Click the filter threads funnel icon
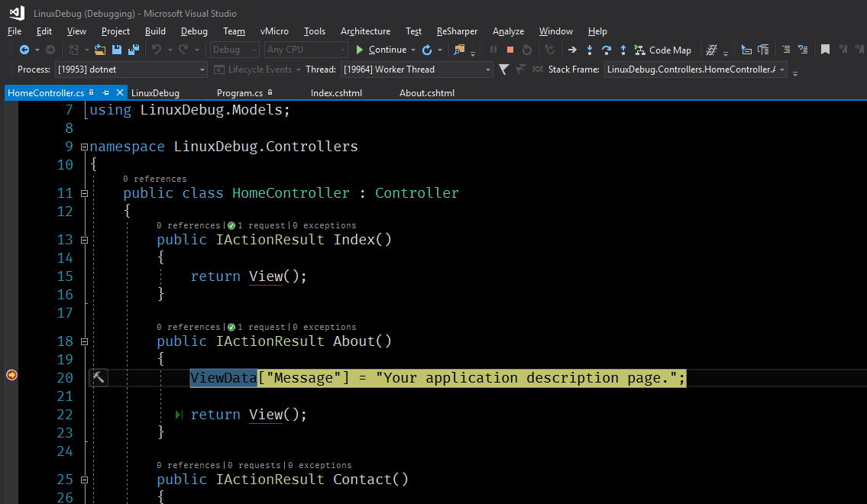Image resolution: width=867 pixels, height=504 pixels. tap(503, 69)
